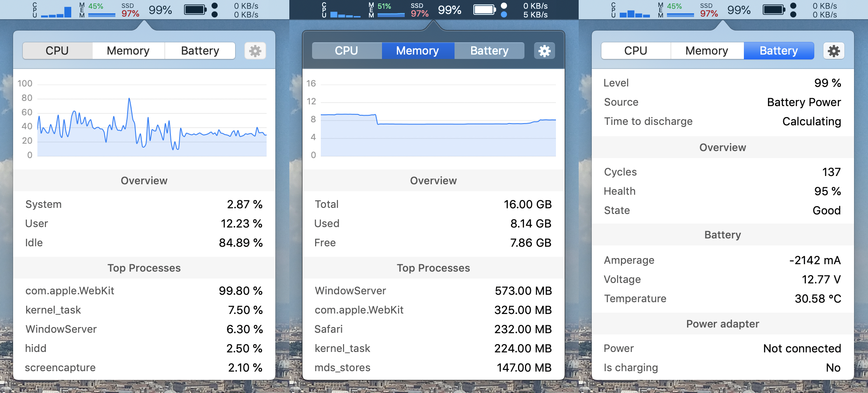Image resolution: width=868 pixels, height=393 pixels.
Task: Click the white battery icon in the dark menu bar
Action: tap(485, 10)
